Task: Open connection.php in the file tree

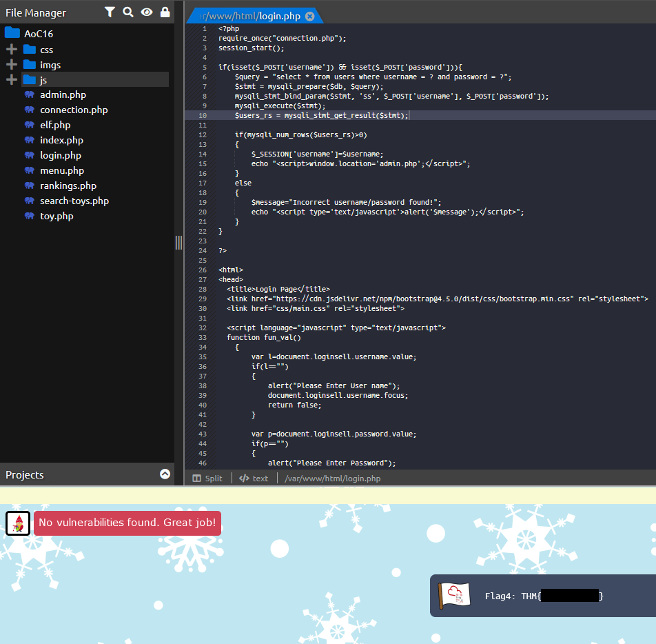Action: click(x=74, y=110)
